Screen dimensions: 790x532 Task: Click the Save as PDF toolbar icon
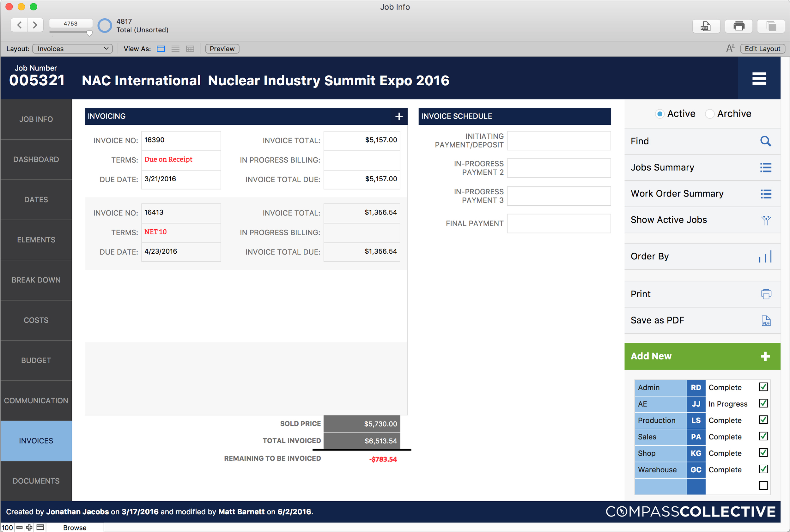tap(706, 26)
